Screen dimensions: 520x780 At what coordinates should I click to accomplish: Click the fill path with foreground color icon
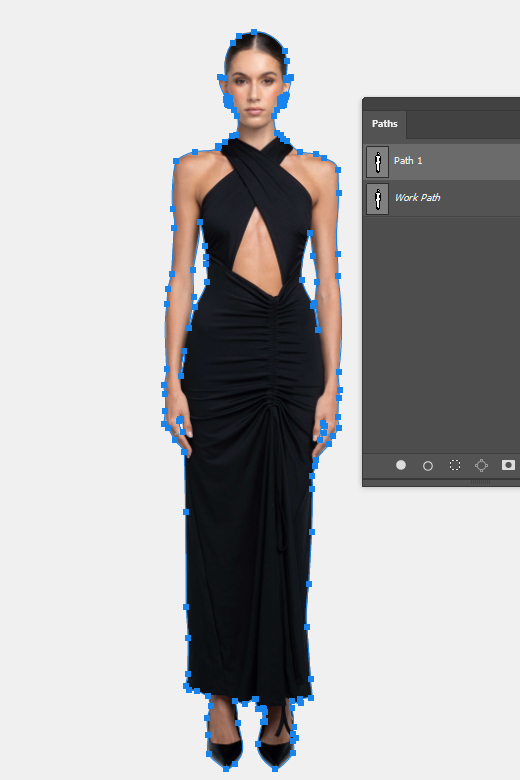(401, 465)
